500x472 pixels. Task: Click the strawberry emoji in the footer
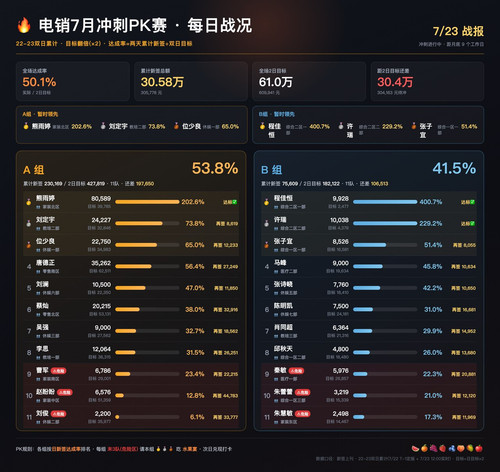click(443, 449)
